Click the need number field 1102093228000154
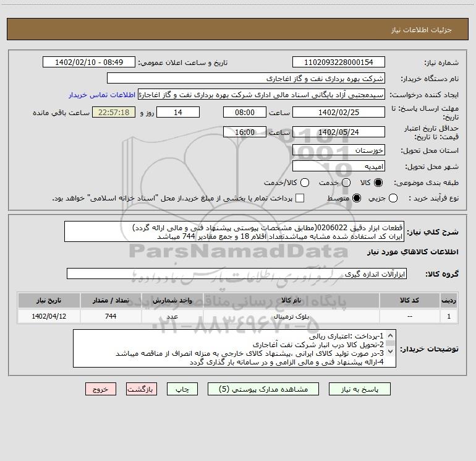 339,62
